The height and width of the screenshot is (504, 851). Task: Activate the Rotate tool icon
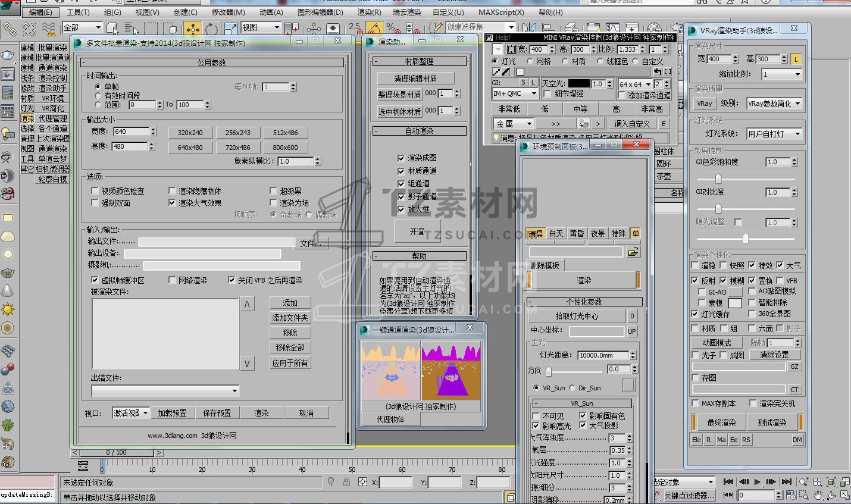211,28
